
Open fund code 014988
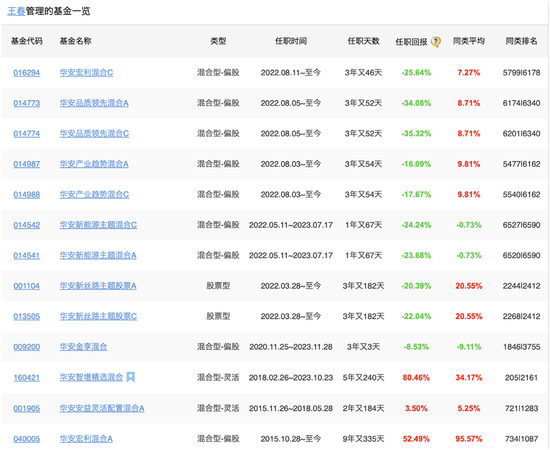coord(27,195)
